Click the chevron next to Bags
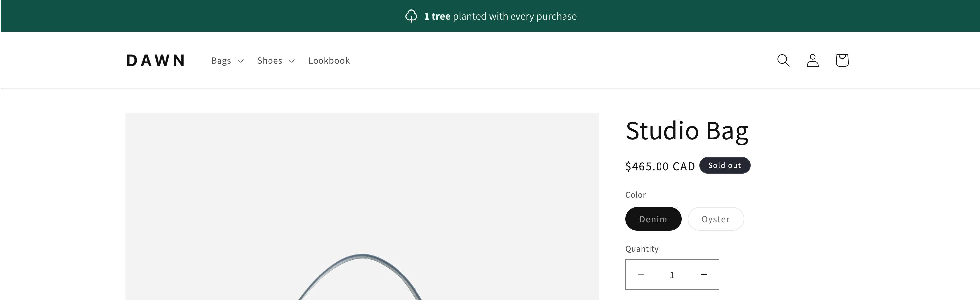980x300 pixels. pos(240,61)
